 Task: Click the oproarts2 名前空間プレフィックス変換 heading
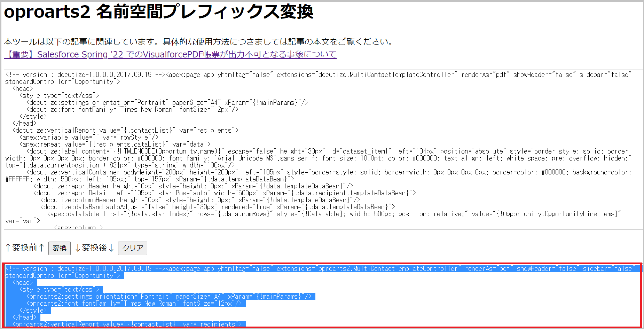[158, 12]
